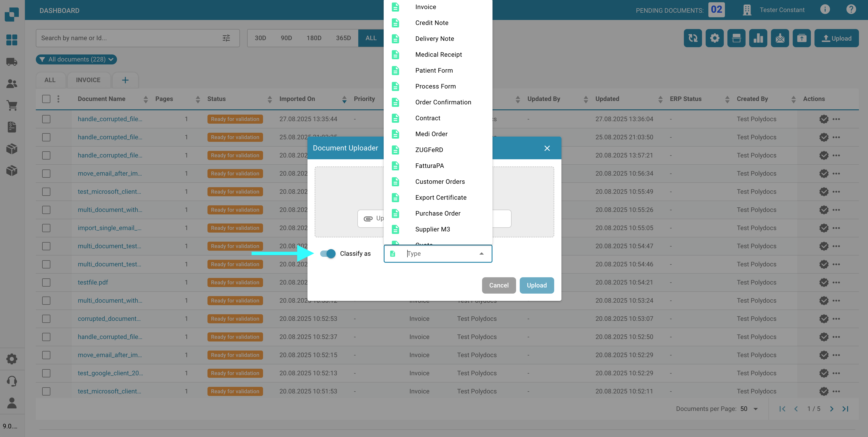This screenshot has height=437, width=868.
Task: Expand the All documents (228) filter
Action: (x=76, y=59)
